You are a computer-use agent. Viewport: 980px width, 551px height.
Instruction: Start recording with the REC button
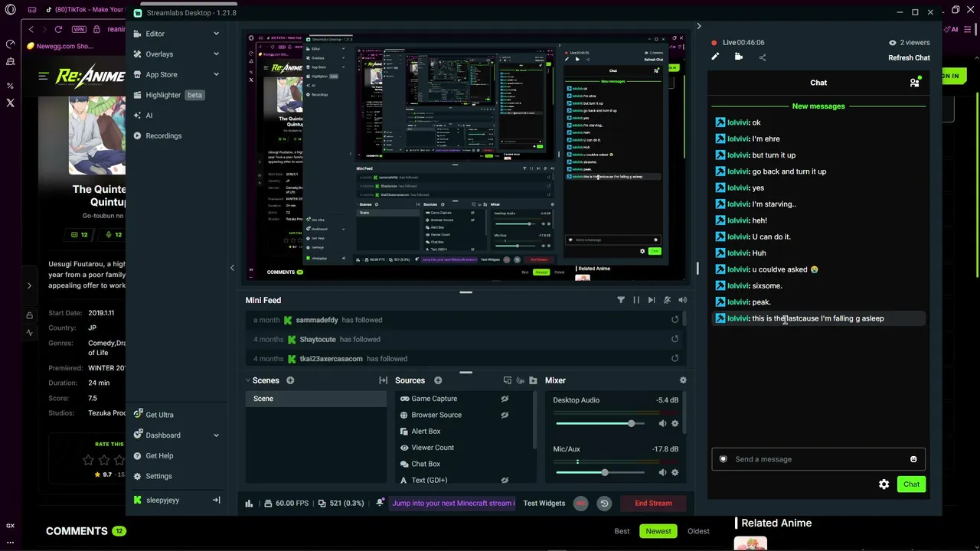[581, 503]
